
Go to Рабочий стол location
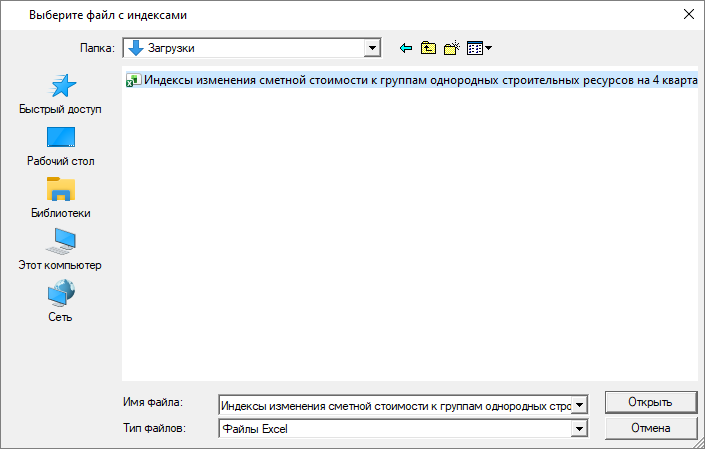60,146
